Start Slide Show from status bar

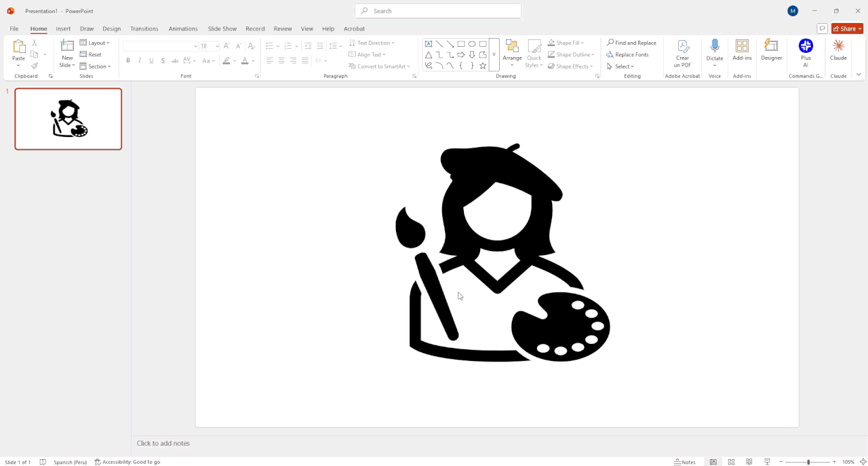pyautogui.click(x=767, y=462)
